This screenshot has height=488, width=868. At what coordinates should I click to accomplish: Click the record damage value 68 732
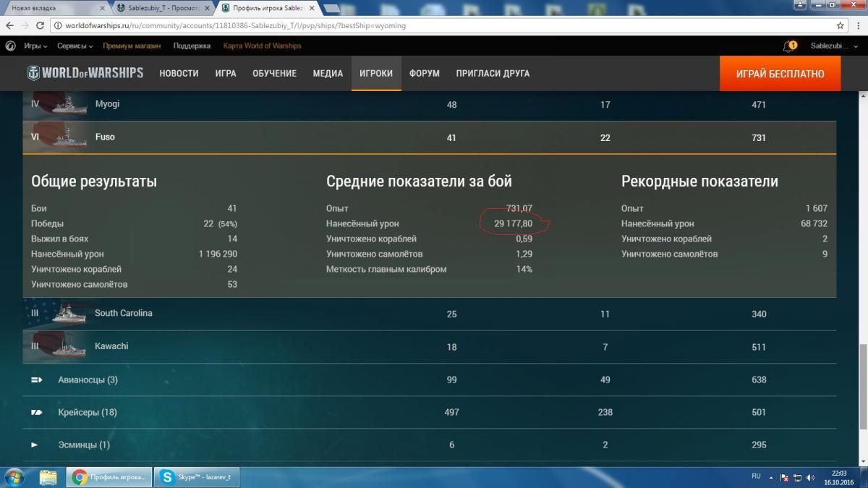click(x=814, y=223)
